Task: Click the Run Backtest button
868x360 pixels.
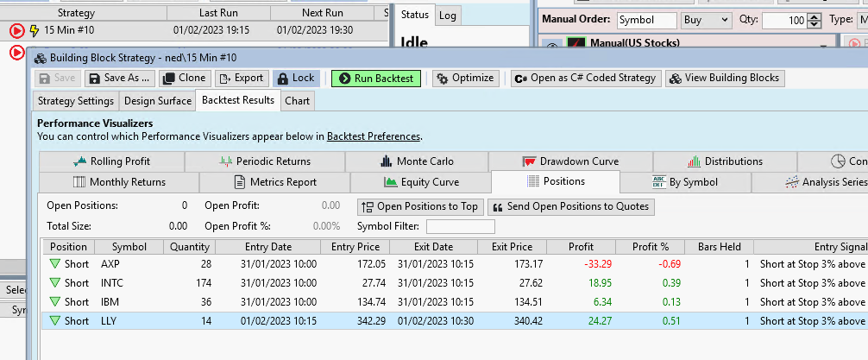Action: (x=375, y=78)
